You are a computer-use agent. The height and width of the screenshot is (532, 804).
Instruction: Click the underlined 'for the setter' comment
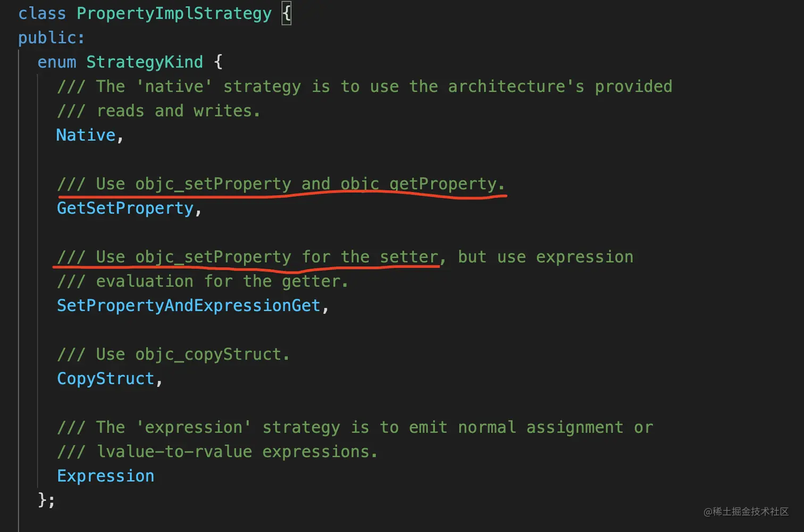click(x=248, y=257)
